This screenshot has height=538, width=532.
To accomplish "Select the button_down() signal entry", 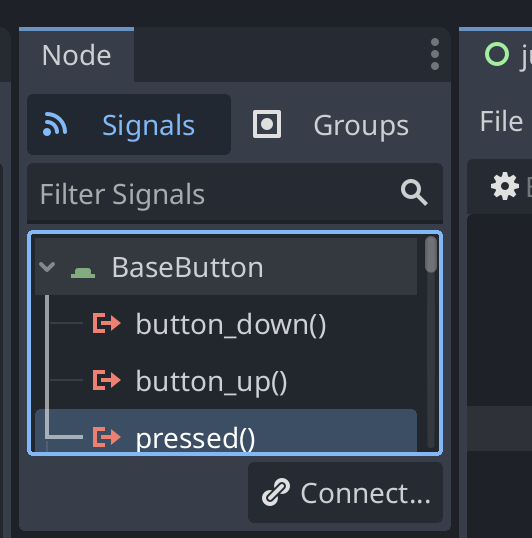I will (226, 324).
